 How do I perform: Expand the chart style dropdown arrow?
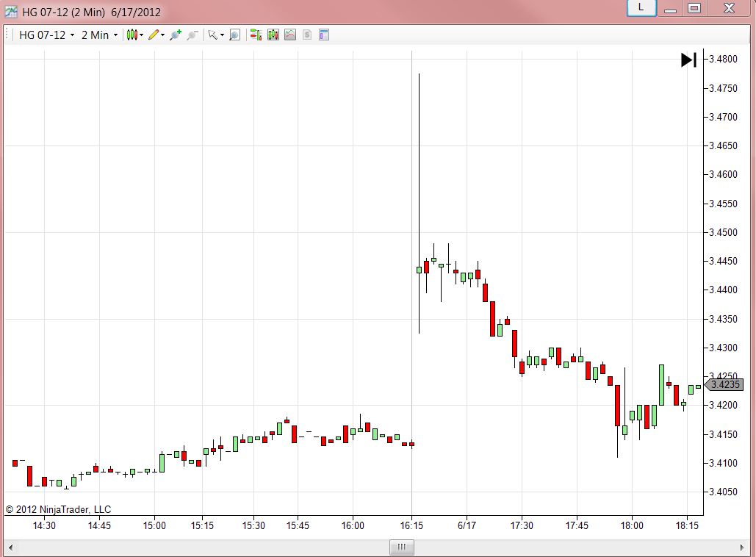pyautogui.click(x=141, y=35)
